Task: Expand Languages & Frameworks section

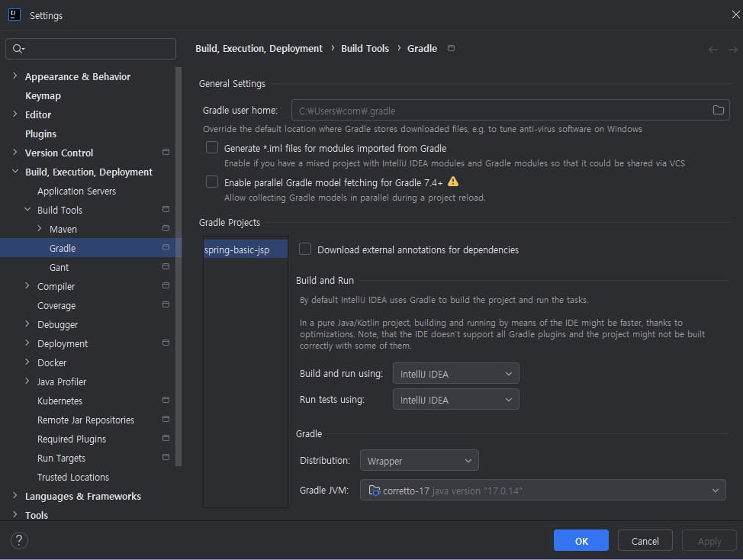Action: (14, 496)
